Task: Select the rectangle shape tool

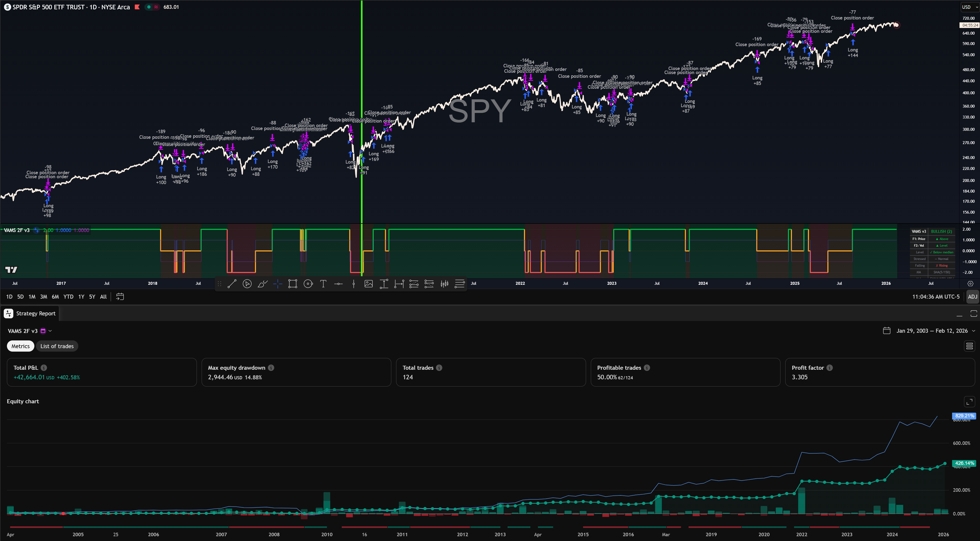Action: (x=292, y=284)
